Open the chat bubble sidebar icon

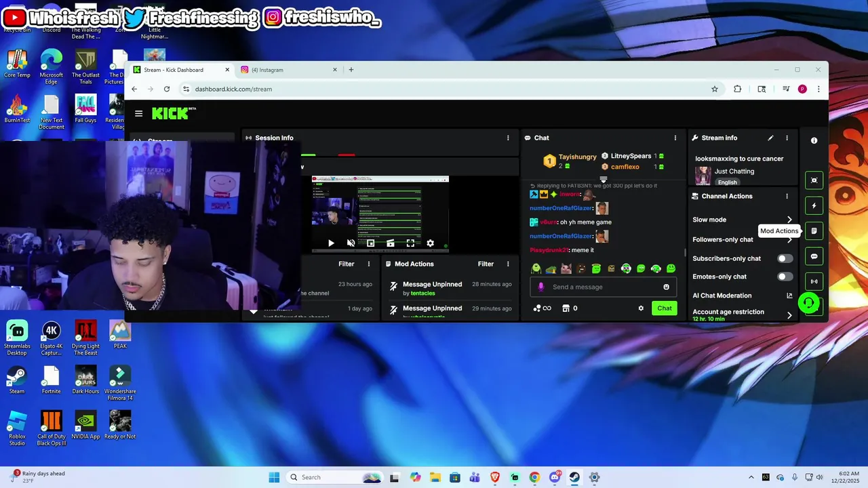click(x=814, y=256)
